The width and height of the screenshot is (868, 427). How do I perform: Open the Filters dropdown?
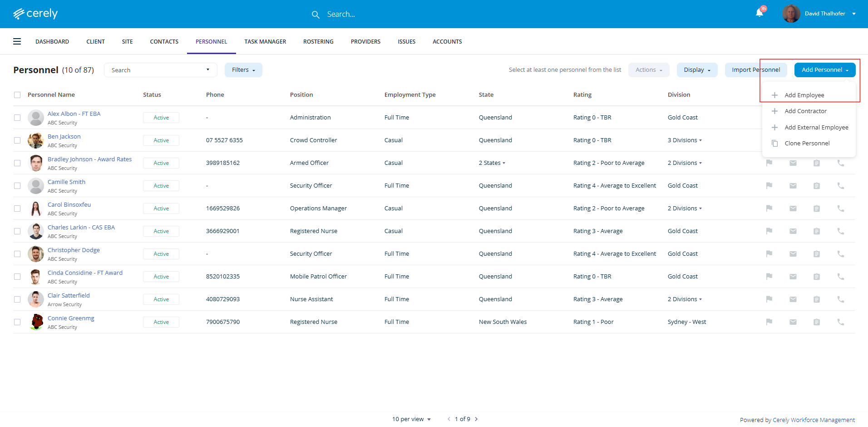tap(243, 70)
